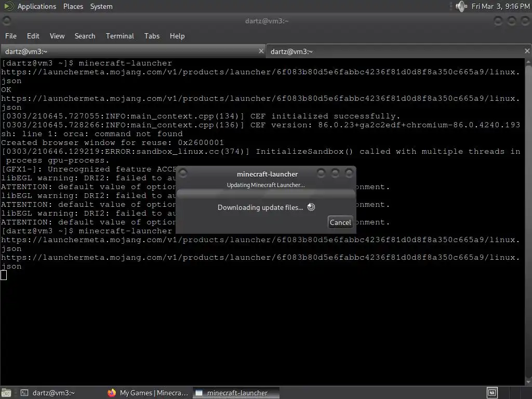Click the clock showing Fri Mar 3

[500, 6]
